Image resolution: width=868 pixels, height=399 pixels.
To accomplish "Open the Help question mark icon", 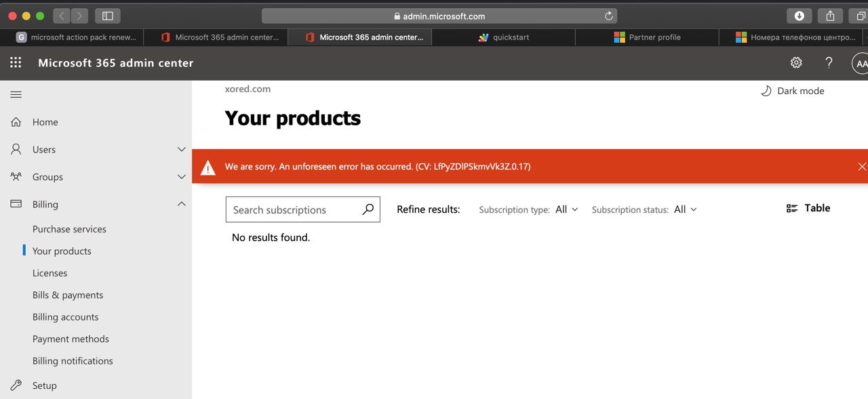I will coord(829,63).
